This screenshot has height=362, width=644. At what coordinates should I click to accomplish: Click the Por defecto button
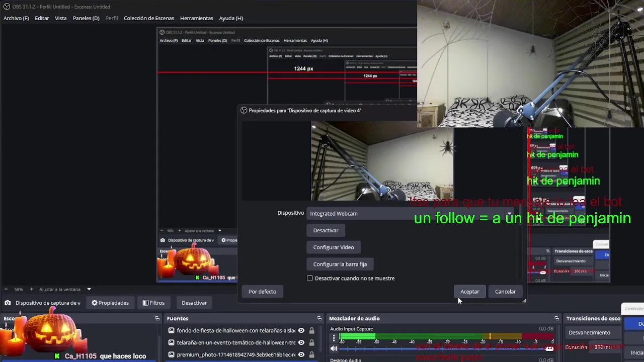(x=262, y=292)
